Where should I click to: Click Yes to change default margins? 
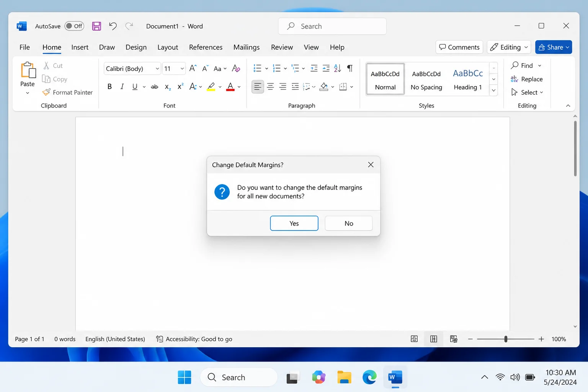point(294,223)
